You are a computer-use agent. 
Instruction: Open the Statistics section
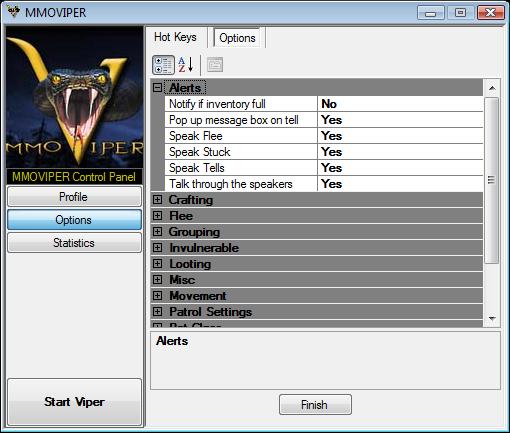[74, 243]
